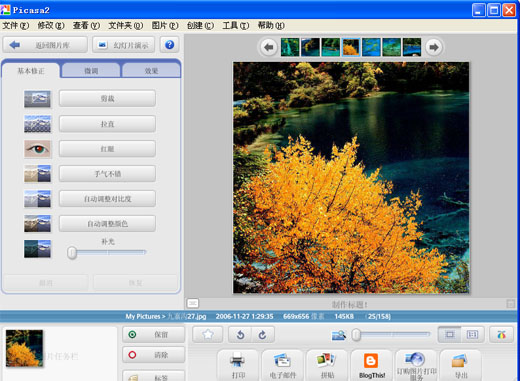Go to next photo with right arrow
520x381 pixels.
434,47
